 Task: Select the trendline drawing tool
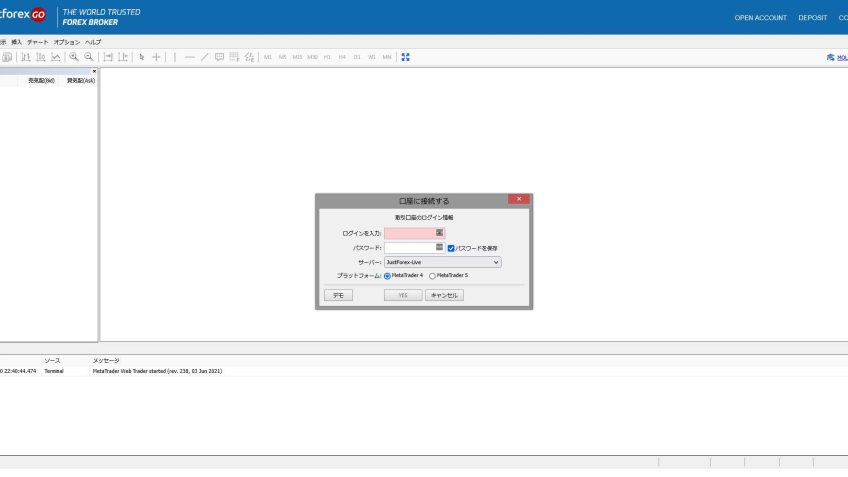[205, 57]
